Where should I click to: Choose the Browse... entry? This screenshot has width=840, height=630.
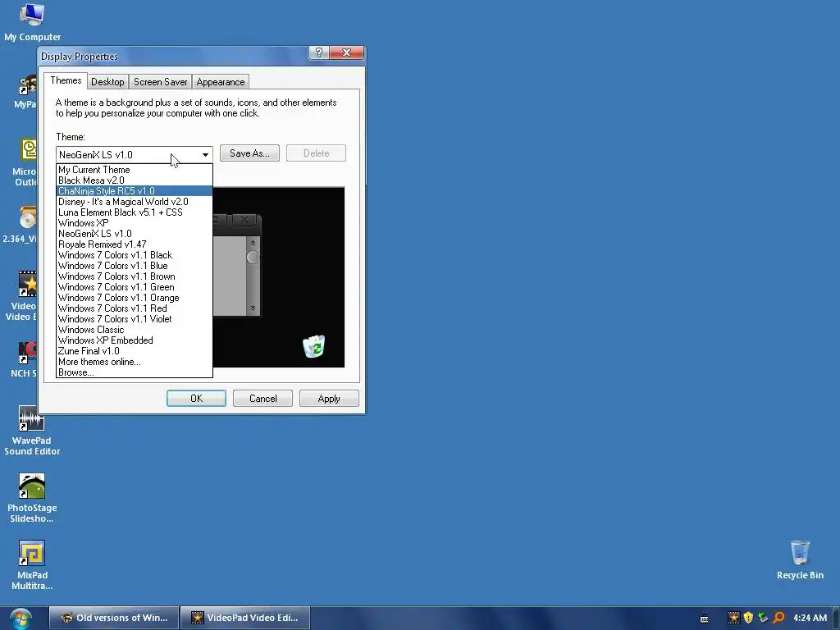tap(135, 372)
